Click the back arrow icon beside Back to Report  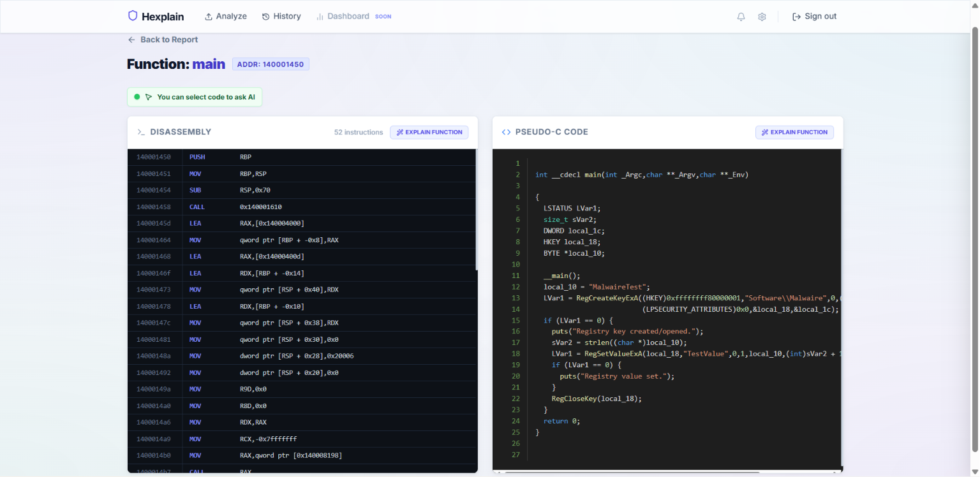pyautogui.click(x=131, y=40)
